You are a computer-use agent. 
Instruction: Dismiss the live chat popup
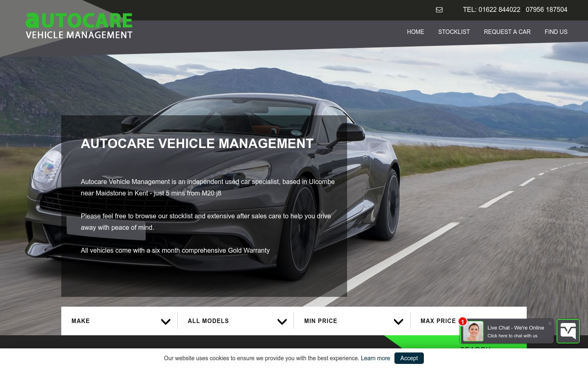(x=550, y=323)
